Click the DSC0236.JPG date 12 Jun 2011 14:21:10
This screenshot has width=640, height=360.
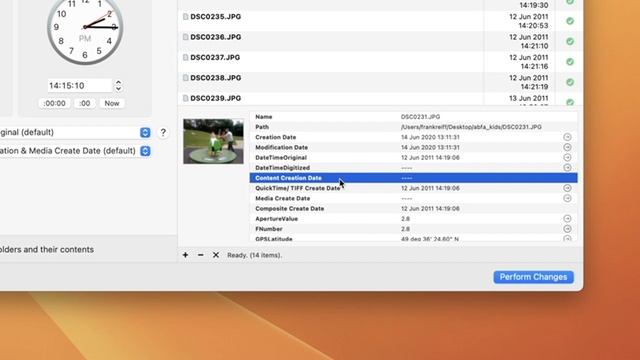click(x=529, y=42)
